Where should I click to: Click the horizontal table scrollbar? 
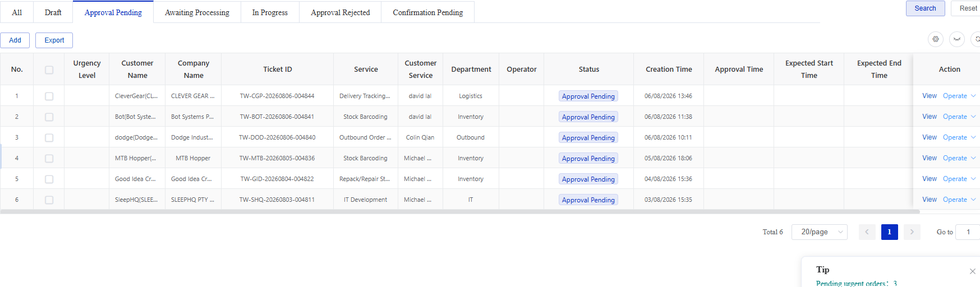[460, 212]
